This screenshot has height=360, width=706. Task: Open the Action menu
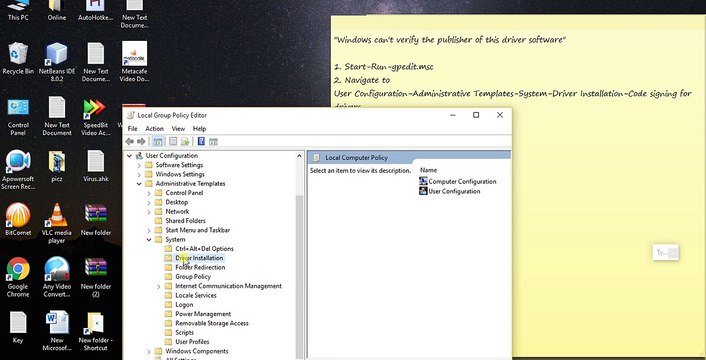[154, 129]
